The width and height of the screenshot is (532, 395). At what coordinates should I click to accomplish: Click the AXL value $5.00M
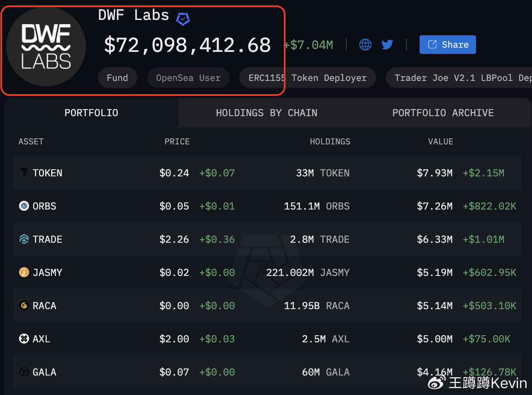pos(435,339)
